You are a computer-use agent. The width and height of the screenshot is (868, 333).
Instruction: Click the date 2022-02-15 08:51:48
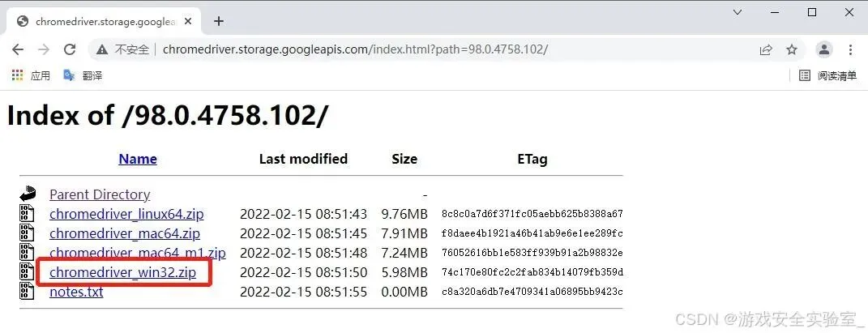pyautogui.click(x=303, y=254)
